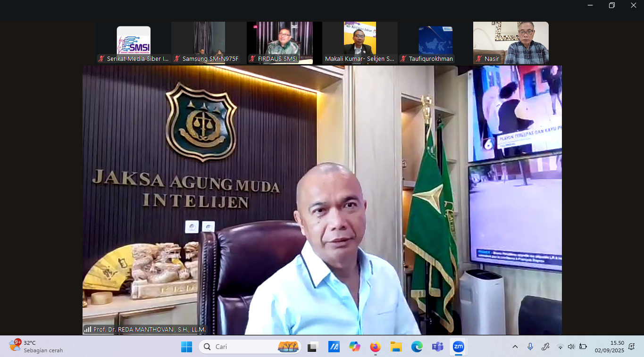
Task: Click the notification bell in the taskbar
Action: coord(631,347)
